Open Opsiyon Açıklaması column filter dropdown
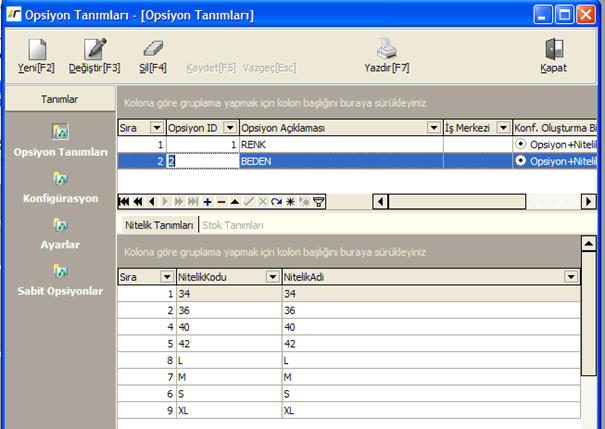Screen dimensions: 605x429 point(434,127)
